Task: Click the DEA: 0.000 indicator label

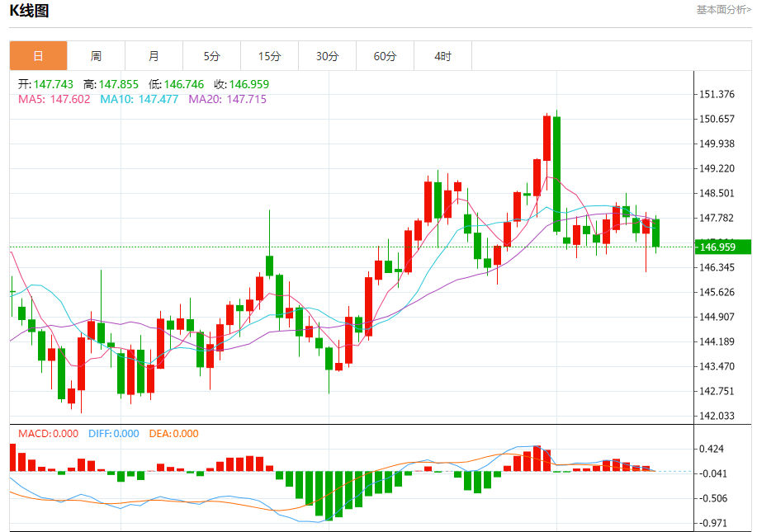Action: 174,434
